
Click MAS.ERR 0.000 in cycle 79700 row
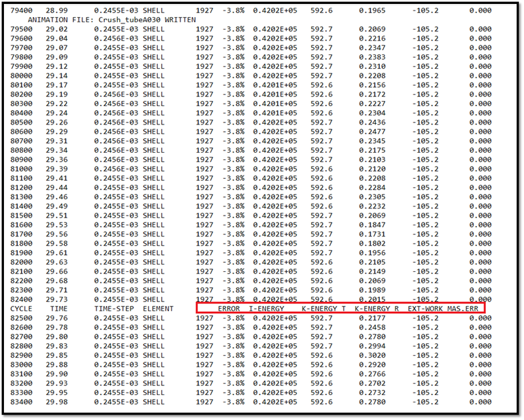(480, 48)
